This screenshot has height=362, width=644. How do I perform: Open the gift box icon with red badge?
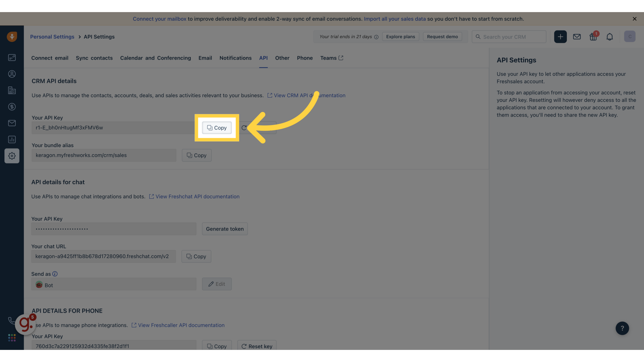(x=593, y=36)
